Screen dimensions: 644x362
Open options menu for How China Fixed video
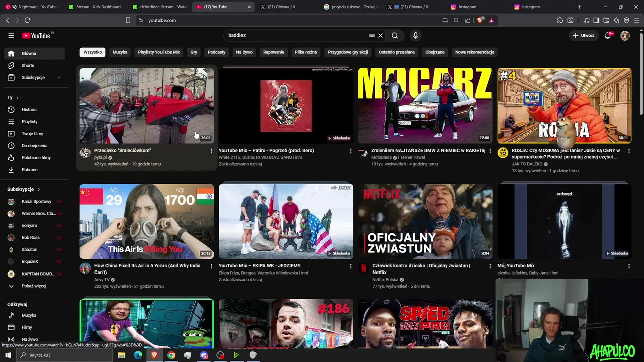(x=211, y=266)
